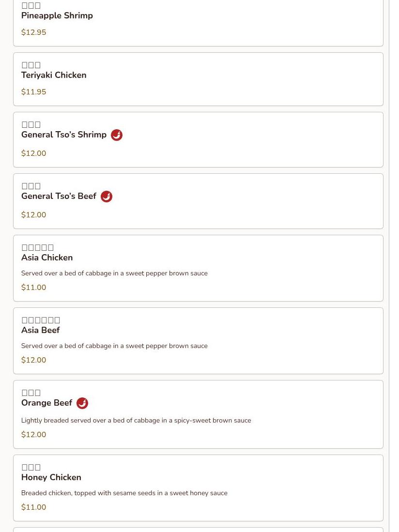Click the $11.95 Teriyaki Chicken price
This screenshot has height=532, width=399.
coord(33,91)
